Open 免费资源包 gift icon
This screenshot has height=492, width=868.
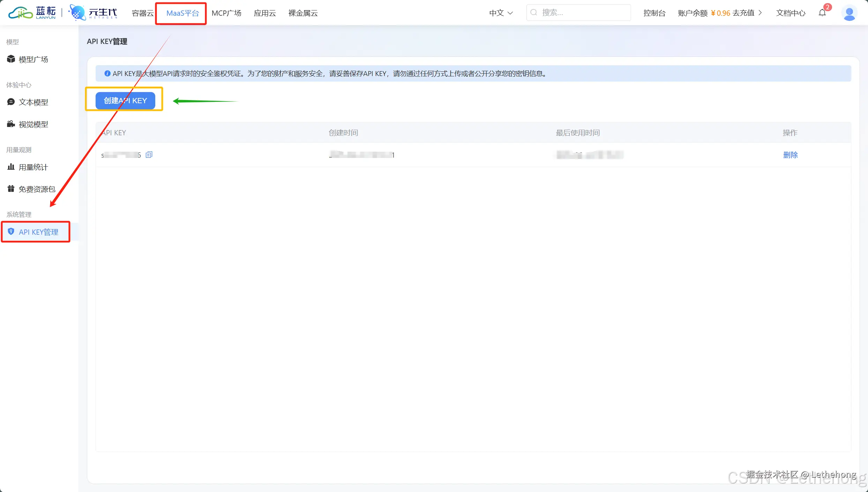click(11, 189)
